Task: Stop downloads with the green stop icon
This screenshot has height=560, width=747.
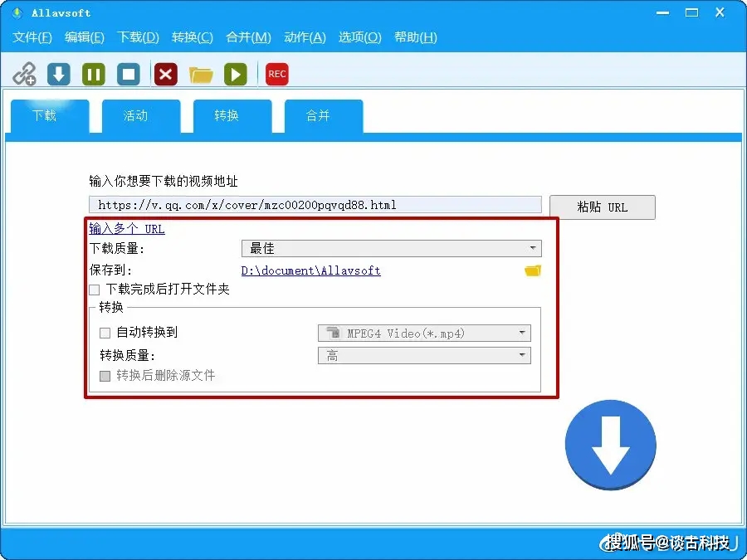Action: click(128, 73)
